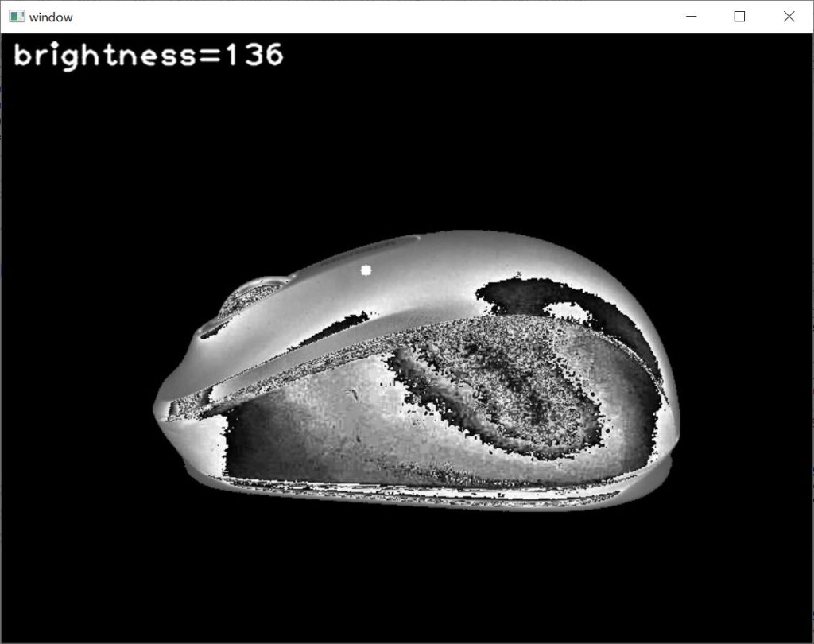Maximize the image viewer window
Image resolution: width=814 pixels, height=644 pixels.
[739, 16]
